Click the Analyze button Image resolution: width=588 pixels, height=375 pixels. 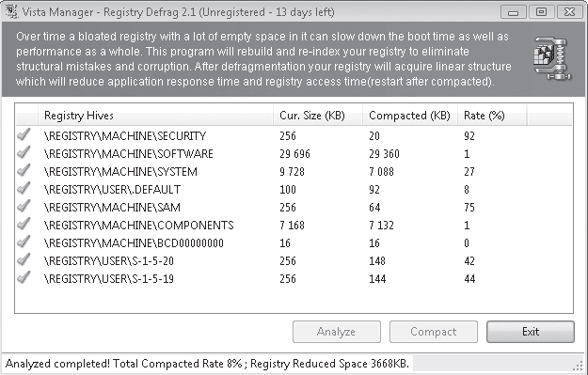pos(337,332)
